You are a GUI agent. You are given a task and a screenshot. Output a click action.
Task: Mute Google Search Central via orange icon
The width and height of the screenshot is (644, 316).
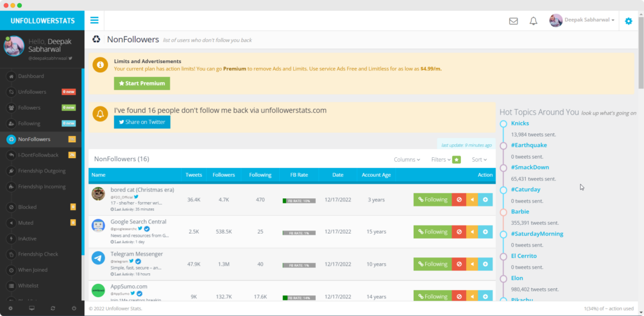point(472,232)
